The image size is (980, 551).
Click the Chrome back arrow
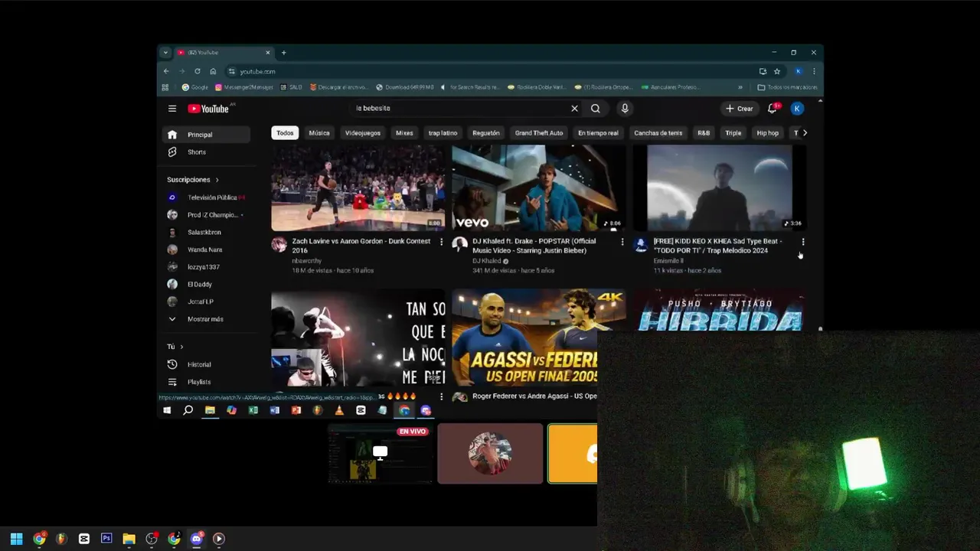click(x=166, y=71)
